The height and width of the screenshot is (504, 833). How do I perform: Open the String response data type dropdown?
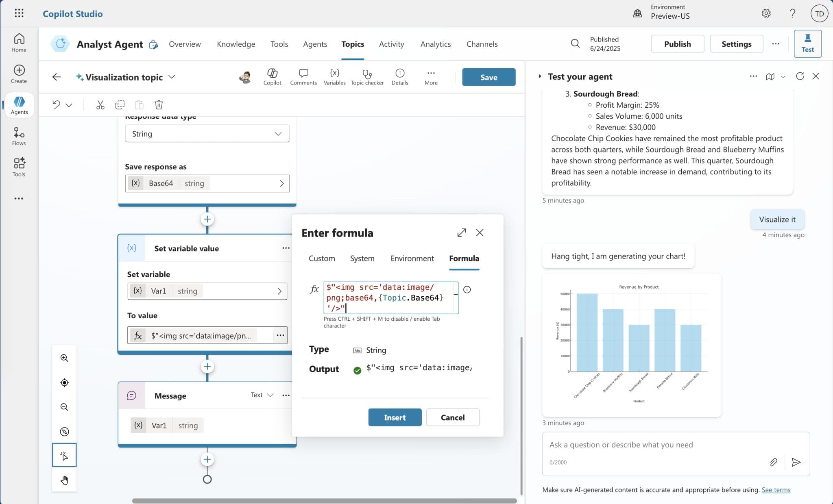207,134
